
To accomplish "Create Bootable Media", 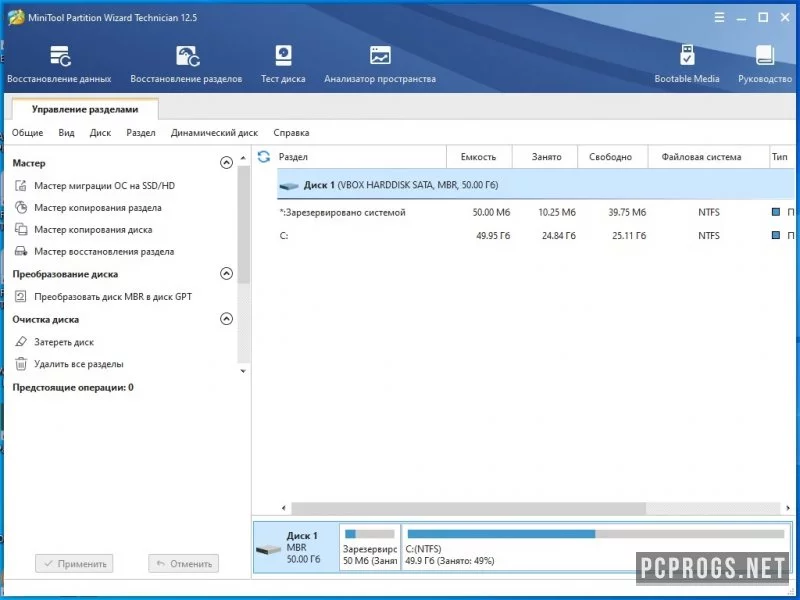I will [687, 64].
